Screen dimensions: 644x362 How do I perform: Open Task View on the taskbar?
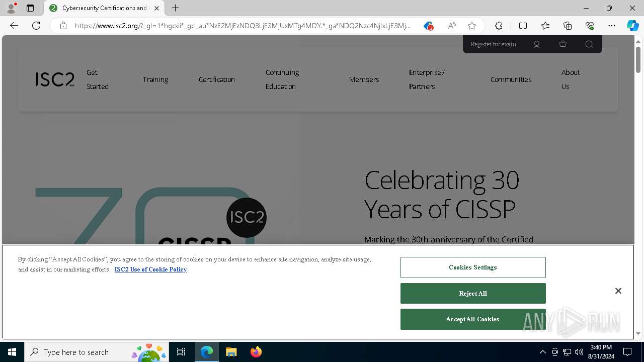[181, 352]
